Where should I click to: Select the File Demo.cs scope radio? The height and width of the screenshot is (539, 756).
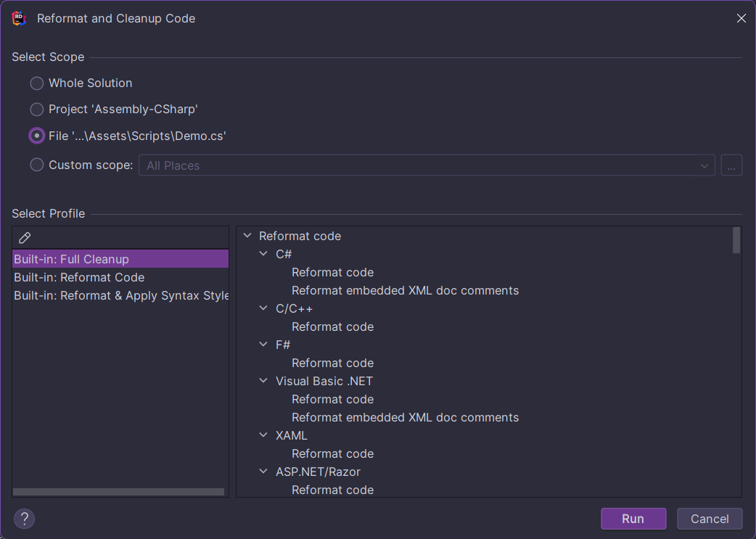pyautogui.click(x=37, y=136)
